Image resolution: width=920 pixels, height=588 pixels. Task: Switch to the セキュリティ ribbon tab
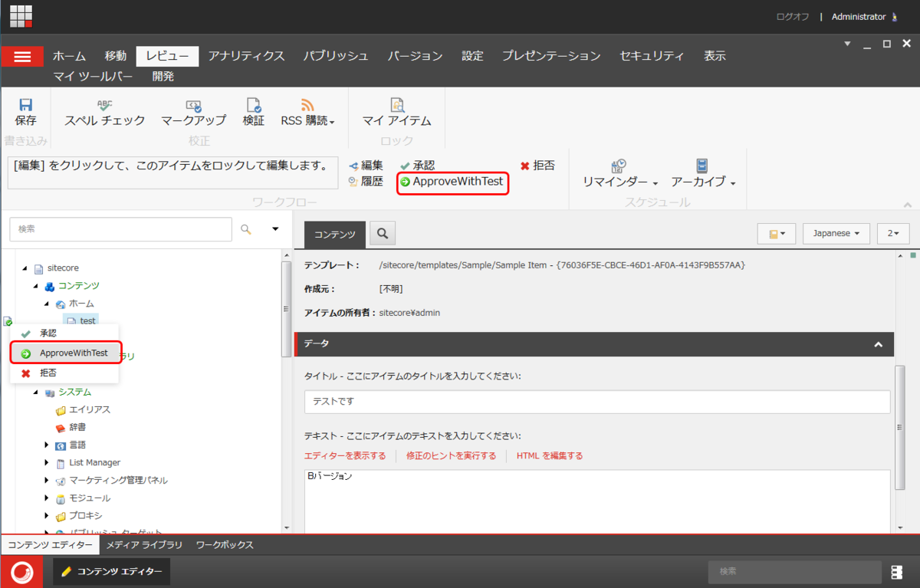pos(652,56)
